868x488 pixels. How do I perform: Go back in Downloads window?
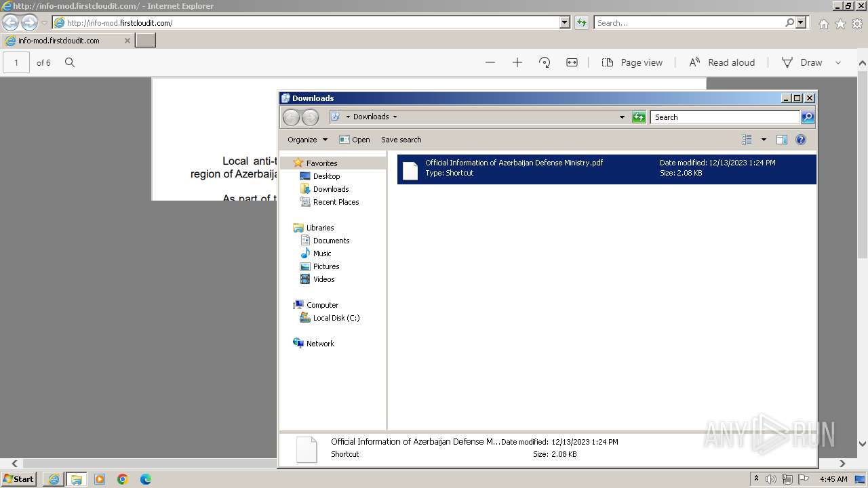pyautogui.click(x=291, y=117)
